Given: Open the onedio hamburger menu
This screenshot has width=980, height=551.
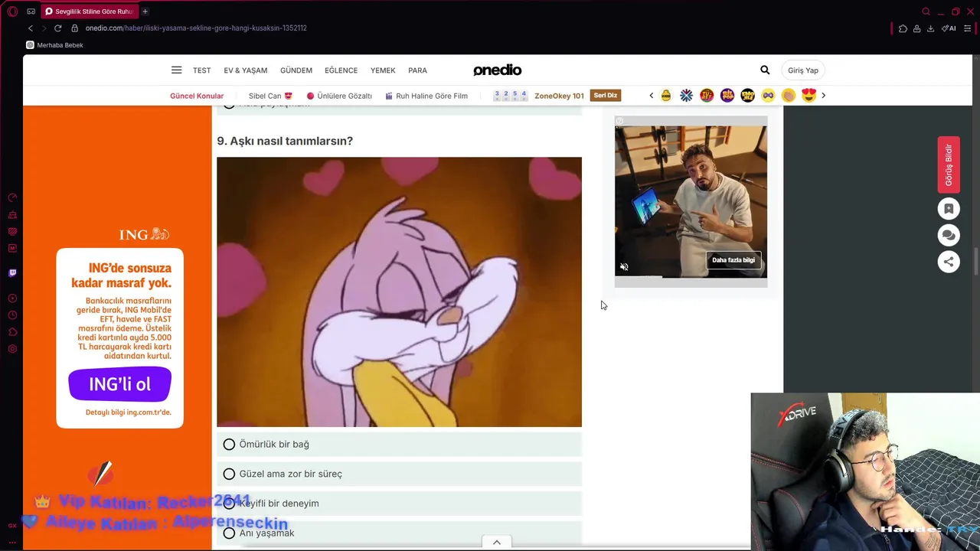Looking at the screenshot, I should tap(177, 70).
